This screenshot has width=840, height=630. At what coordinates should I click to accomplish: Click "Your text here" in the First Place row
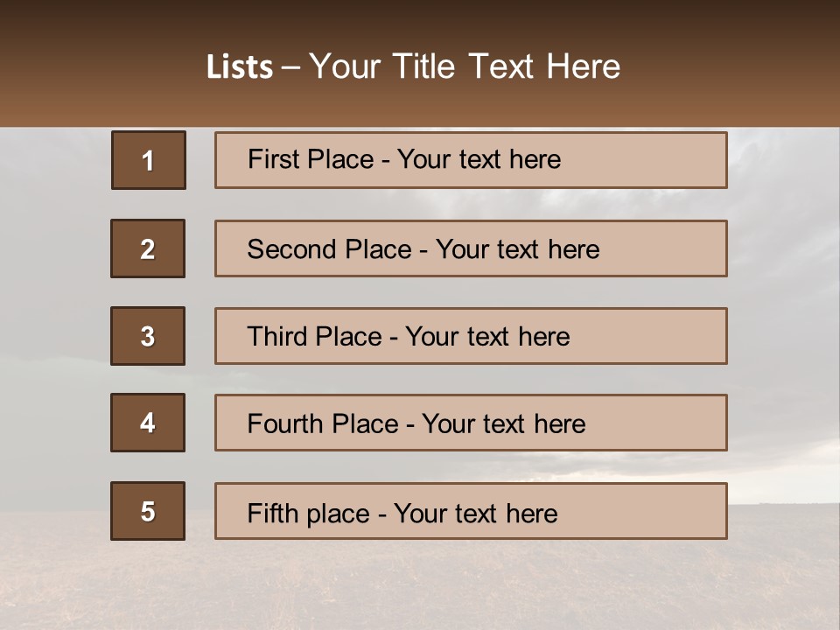point(479,159)
